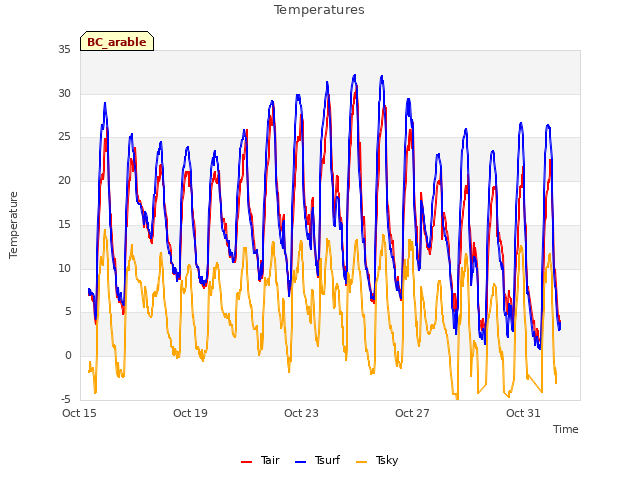Click the 25 y-axis tick label
Screen dimensions: 640x480
coord(64,137)
